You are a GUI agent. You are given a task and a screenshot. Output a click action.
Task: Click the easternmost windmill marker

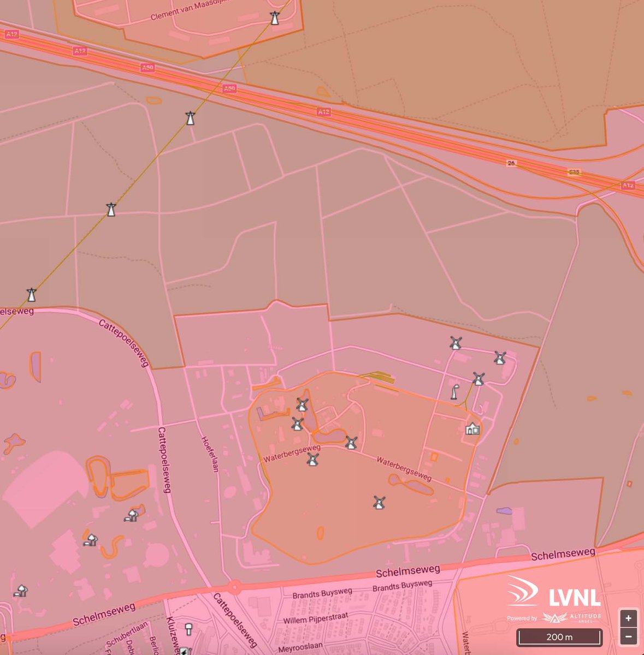(500, 358)
